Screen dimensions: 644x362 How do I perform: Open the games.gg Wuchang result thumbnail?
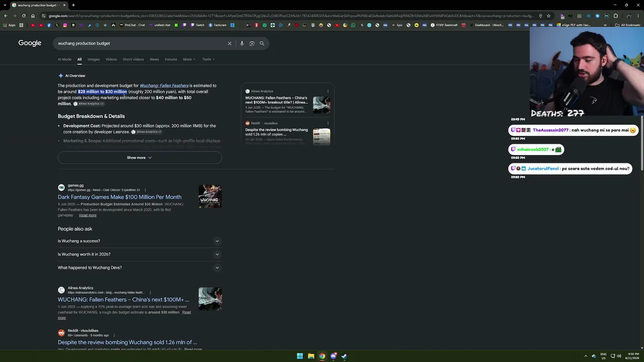(210, 196)
